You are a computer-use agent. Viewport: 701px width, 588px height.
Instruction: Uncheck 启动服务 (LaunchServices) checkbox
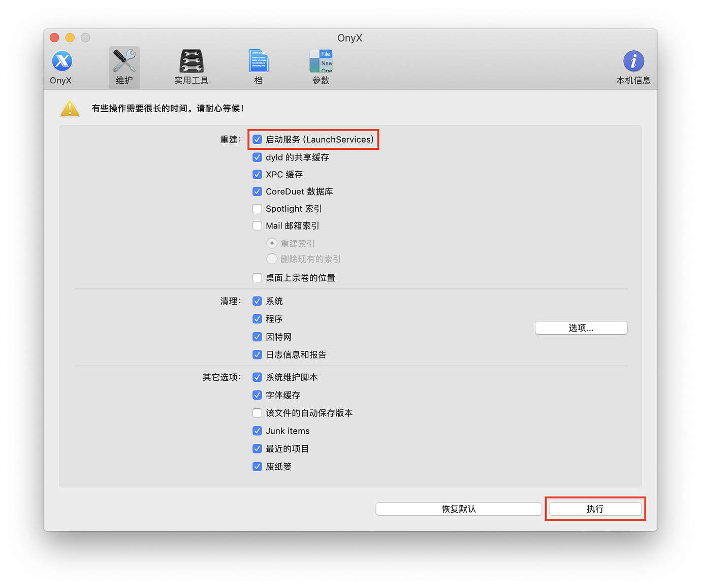(258, 140)
